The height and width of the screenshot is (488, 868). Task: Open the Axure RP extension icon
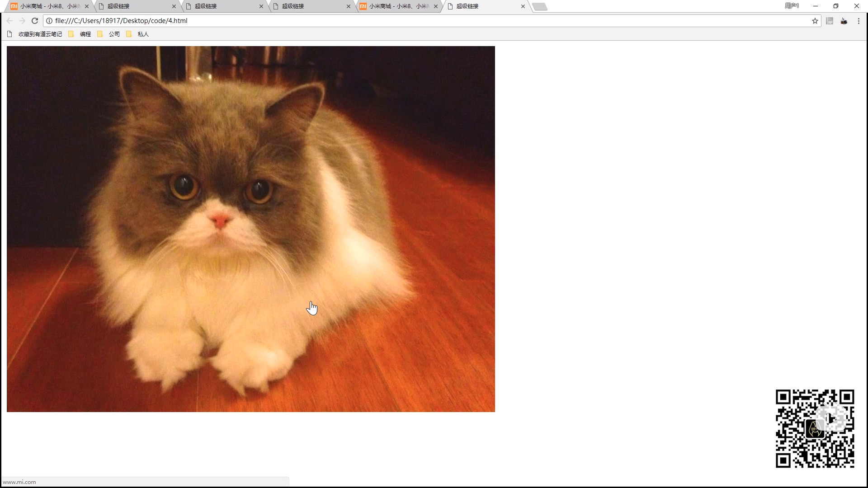830,21
